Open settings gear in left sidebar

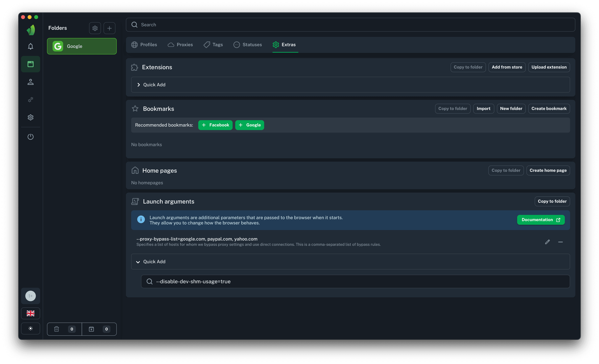click(31, 117)
